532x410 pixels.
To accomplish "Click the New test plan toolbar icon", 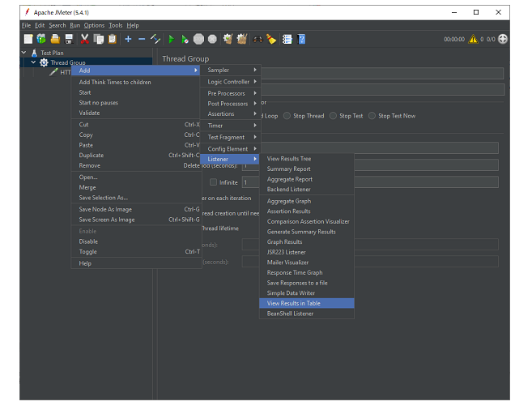I will [28, 39].
